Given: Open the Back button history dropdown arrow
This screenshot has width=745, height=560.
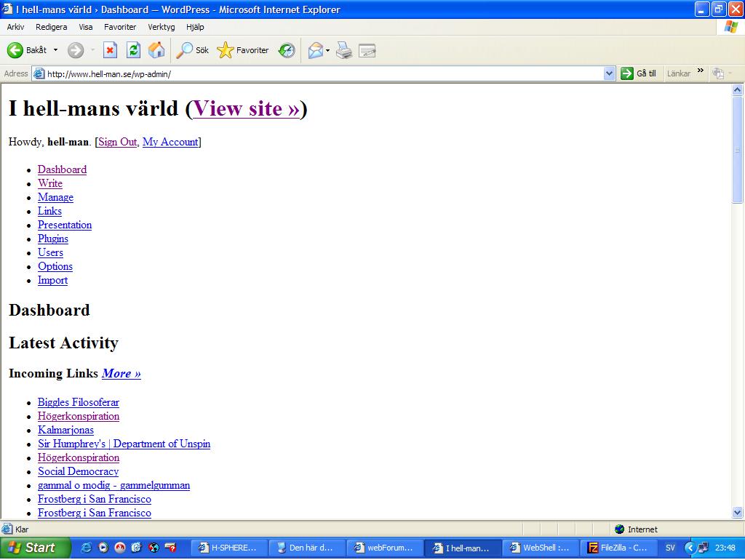Looking at the screenshot, I should [x=55, y=50].
